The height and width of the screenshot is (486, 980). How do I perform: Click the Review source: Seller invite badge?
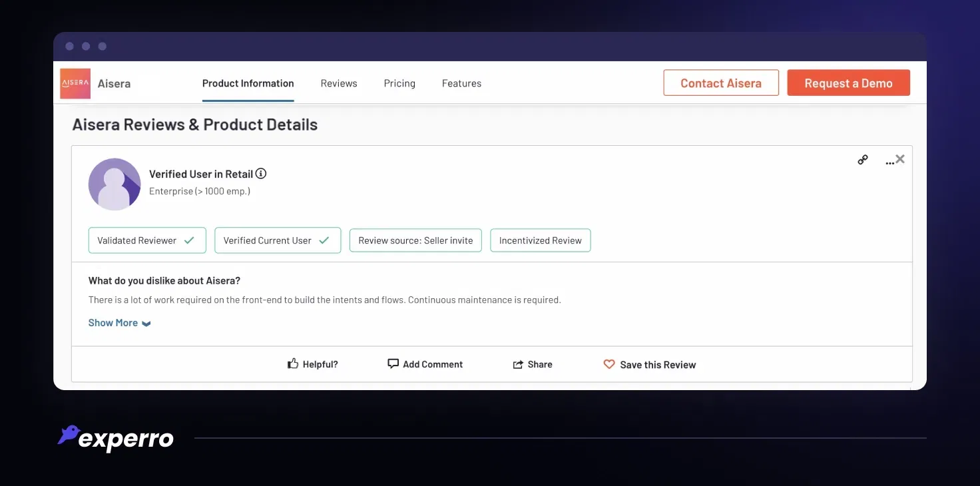[415, 240]
